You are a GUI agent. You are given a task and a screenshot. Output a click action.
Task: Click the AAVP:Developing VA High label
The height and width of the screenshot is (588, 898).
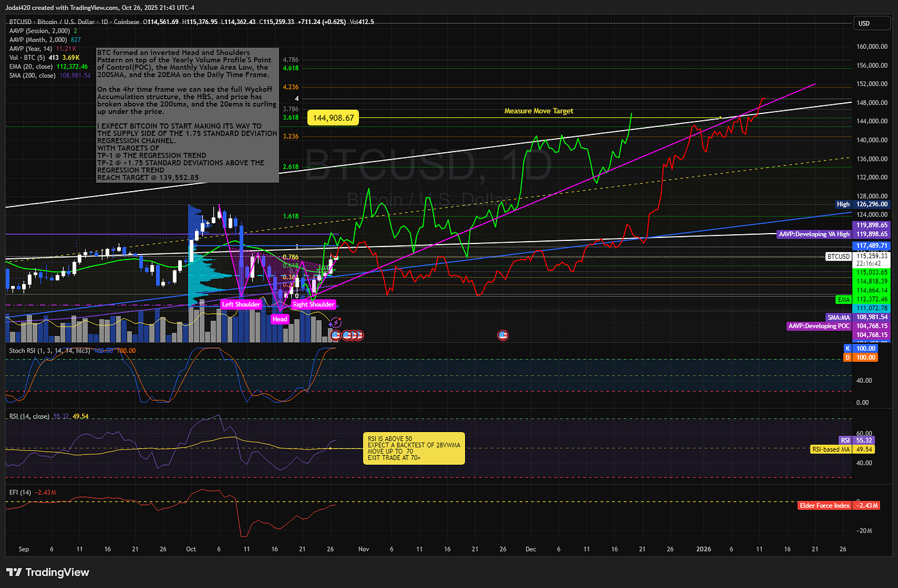(833, 234)
